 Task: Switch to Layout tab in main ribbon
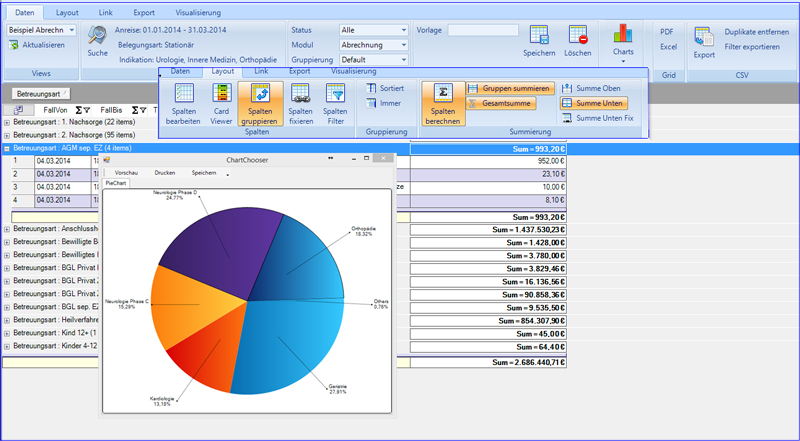click(67, 12)
